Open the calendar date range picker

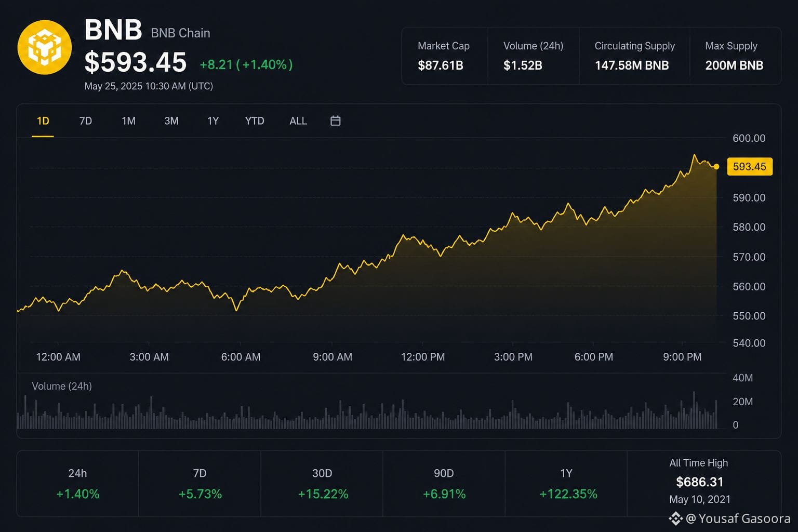[336, 121]
